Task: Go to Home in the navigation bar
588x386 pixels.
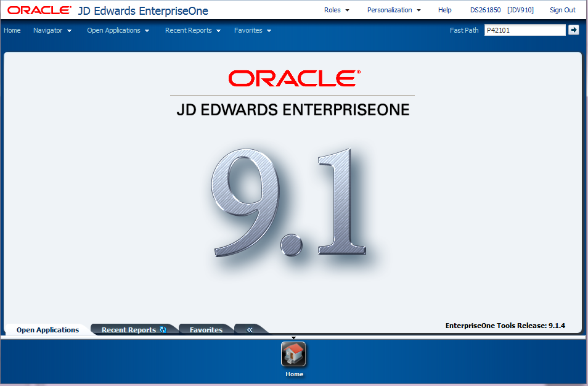Action: (12, 30)
